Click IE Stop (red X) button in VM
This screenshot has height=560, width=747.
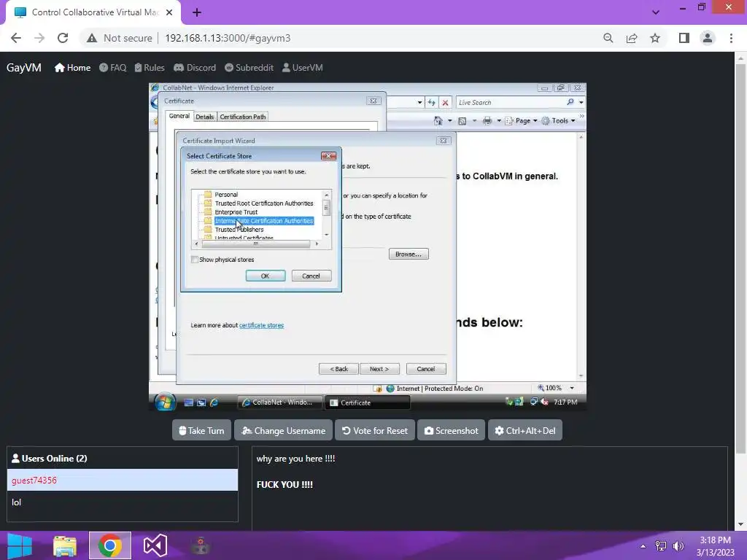point(445,102)
